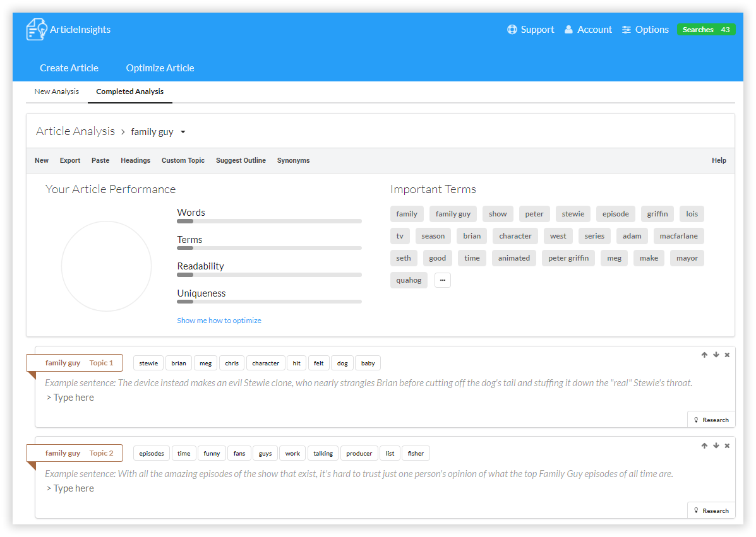Select the family guy Topic 2 label
Screen dimensions: 756x537
click(x=75, y=453)
